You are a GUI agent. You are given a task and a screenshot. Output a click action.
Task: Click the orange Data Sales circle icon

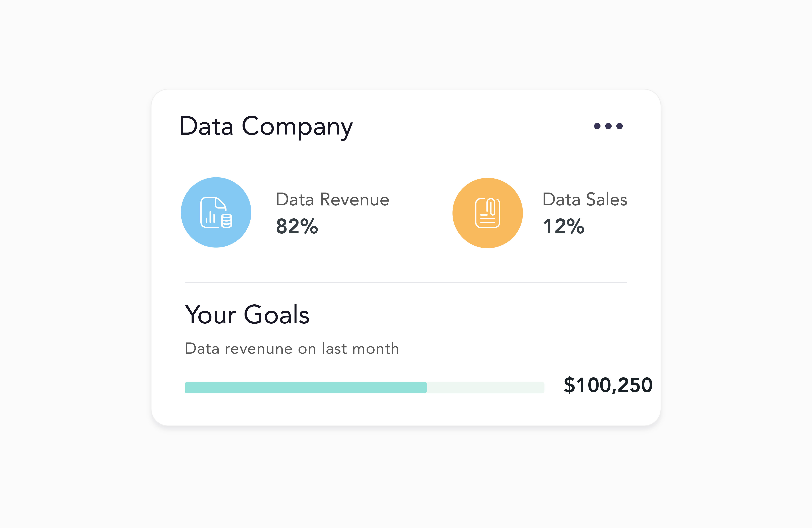(488, 213)
